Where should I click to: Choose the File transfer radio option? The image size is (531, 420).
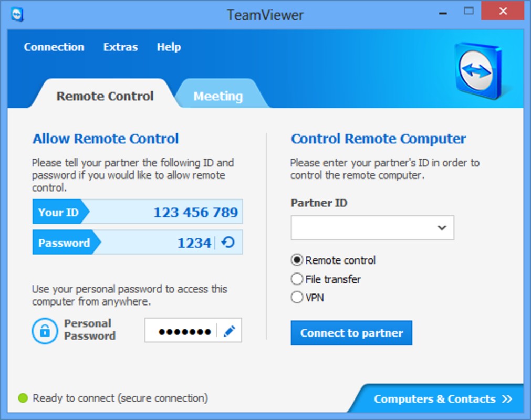click(x=297, y=279)
